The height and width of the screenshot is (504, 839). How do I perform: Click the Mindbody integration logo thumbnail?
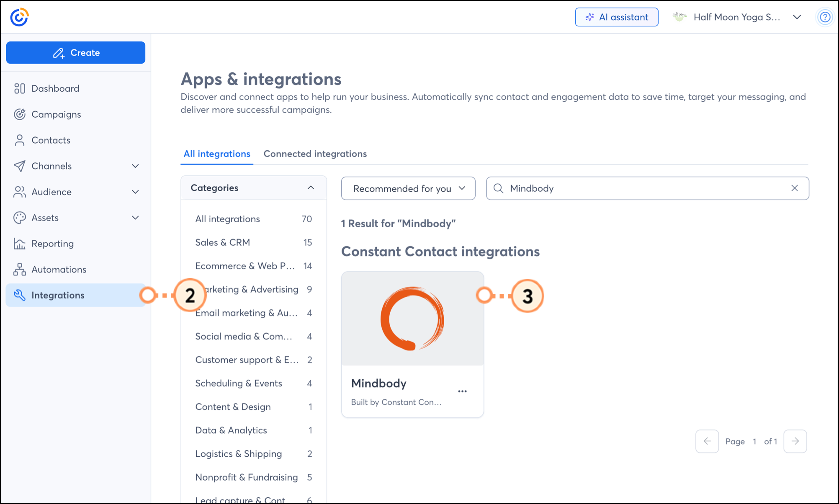(x=412, y=319)
